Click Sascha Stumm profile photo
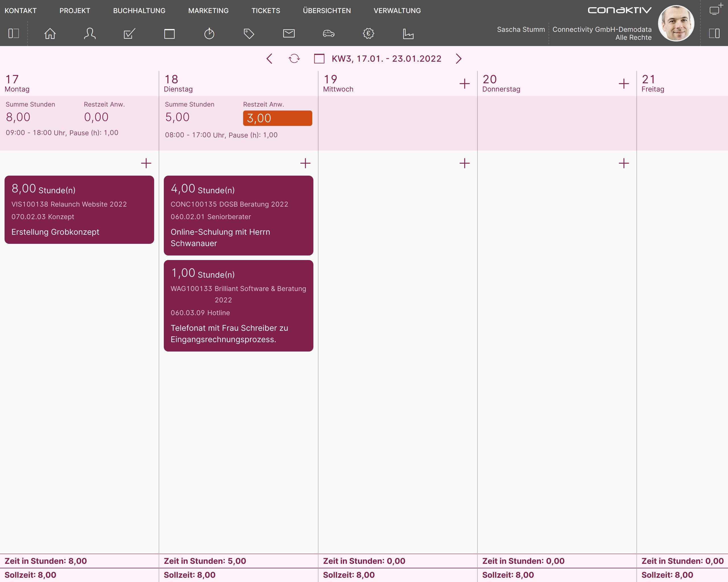This screenshot has width=728, height=582. click(x=676, y=23)
